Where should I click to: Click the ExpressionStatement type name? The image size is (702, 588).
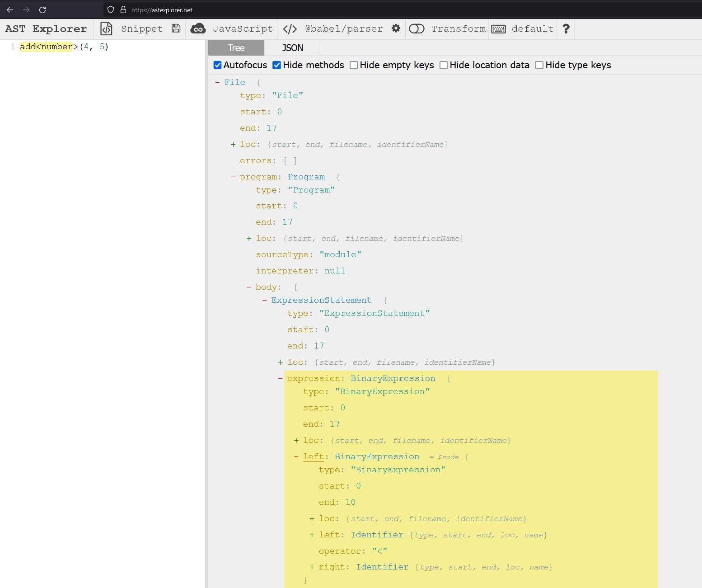[322, 300]
